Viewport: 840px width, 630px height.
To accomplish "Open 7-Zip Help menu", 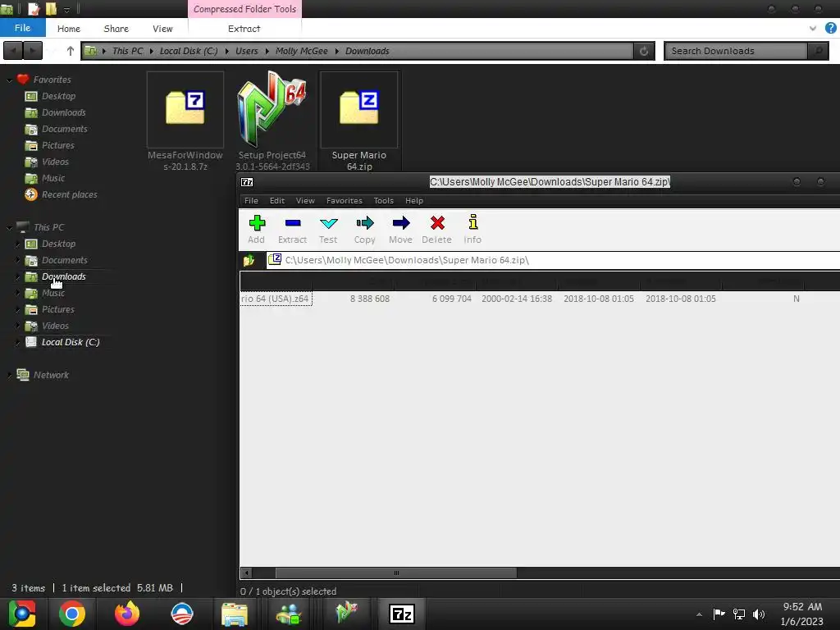I will (414, 200).
